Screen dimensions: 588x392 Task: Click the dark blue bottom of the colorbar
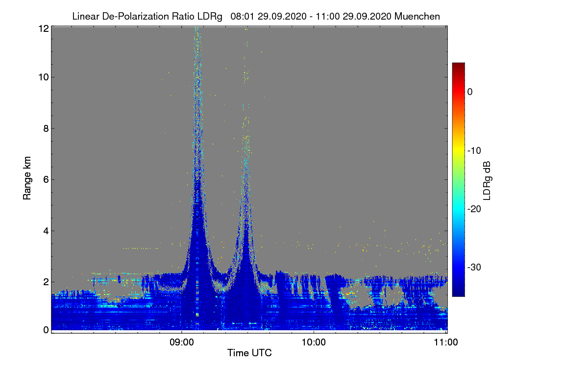pos(458,292)
